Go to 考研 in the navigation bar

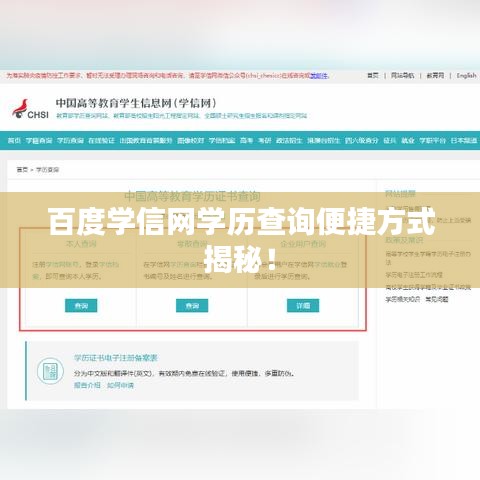[x=264, y=140]
